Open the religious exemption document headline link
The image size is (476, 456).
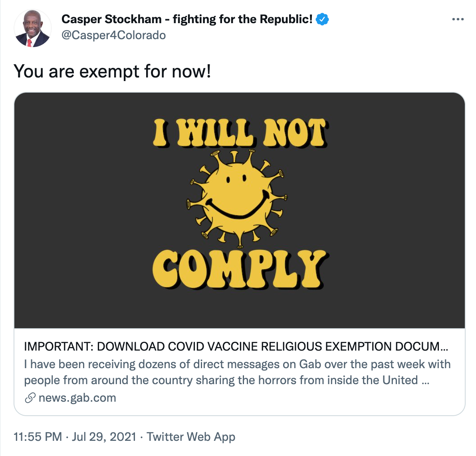click(232, 346)
